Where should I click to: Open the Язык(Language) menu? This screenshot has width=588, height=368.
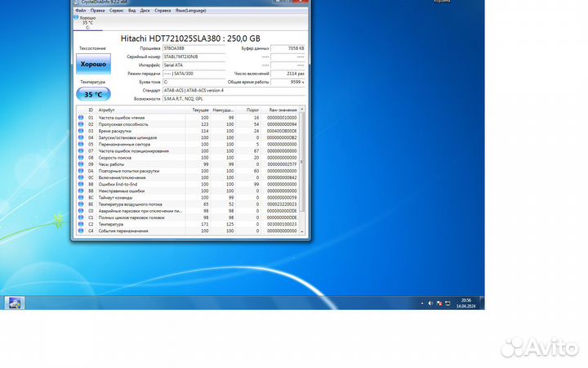coord(190,11)
